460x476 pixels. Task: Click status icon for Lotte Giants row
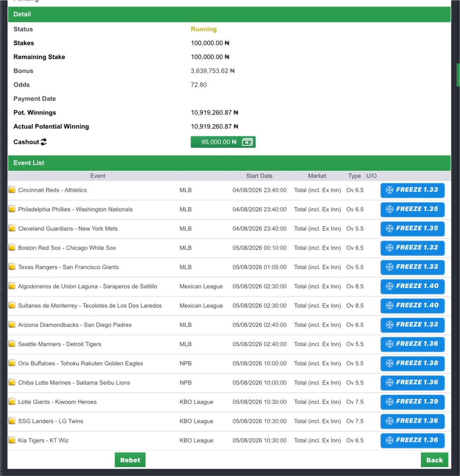coord(12,401)
